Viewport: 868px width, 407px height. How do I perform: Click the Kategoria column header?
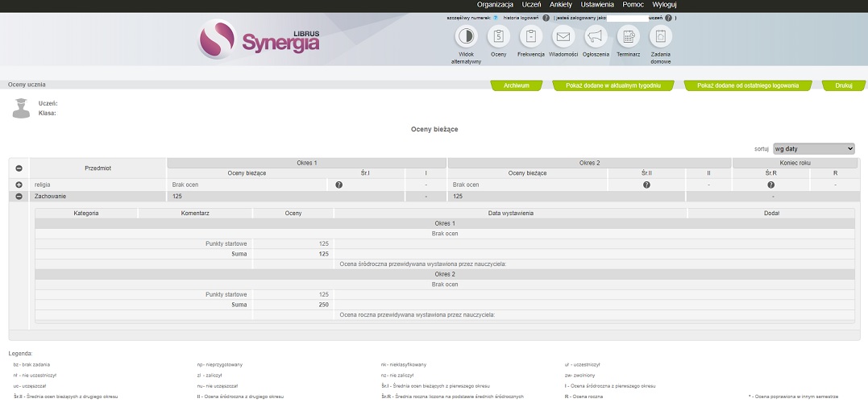(x=85, y=214)
